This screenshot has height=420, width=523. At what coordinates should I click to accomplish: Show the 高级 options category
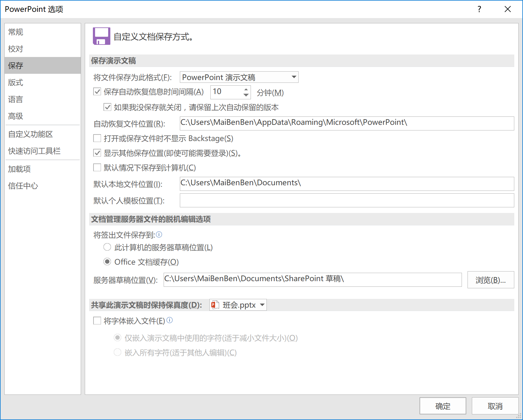43,116
